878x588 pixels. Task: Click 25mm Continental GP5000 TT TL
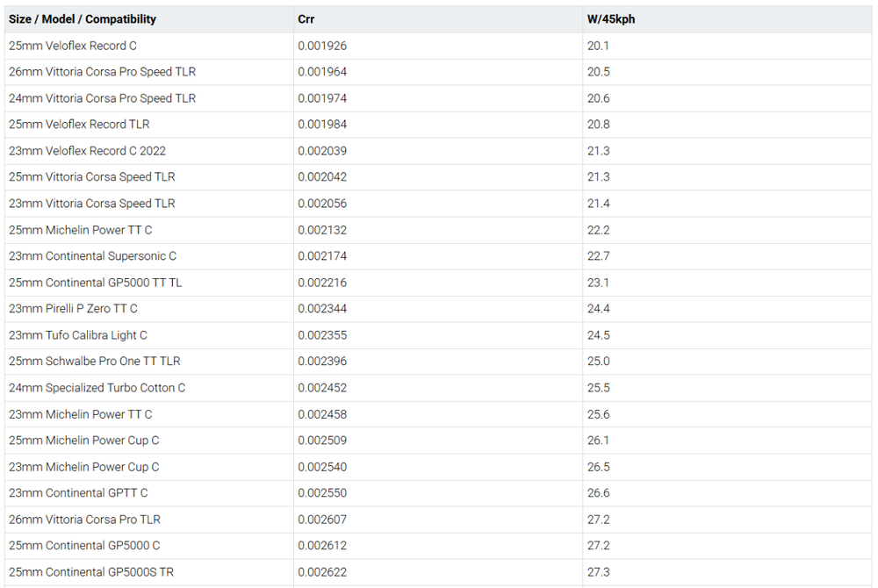tap(96, 283)
